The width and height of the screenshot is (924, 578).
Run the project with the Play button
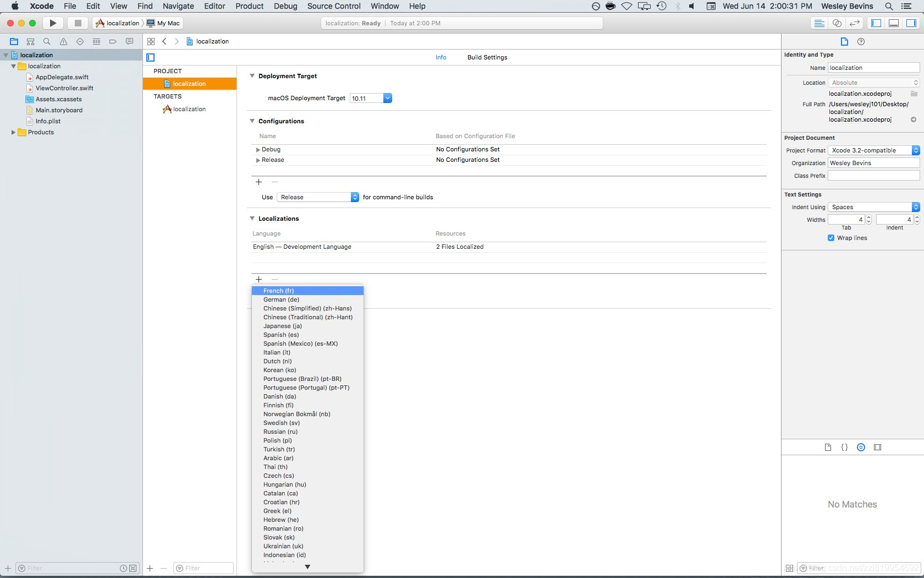[x=53, y=23]
